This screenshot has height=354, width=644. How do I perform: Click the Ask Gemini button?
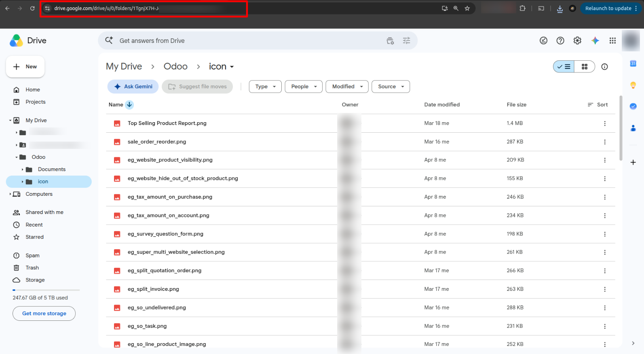tap(133, 87)
